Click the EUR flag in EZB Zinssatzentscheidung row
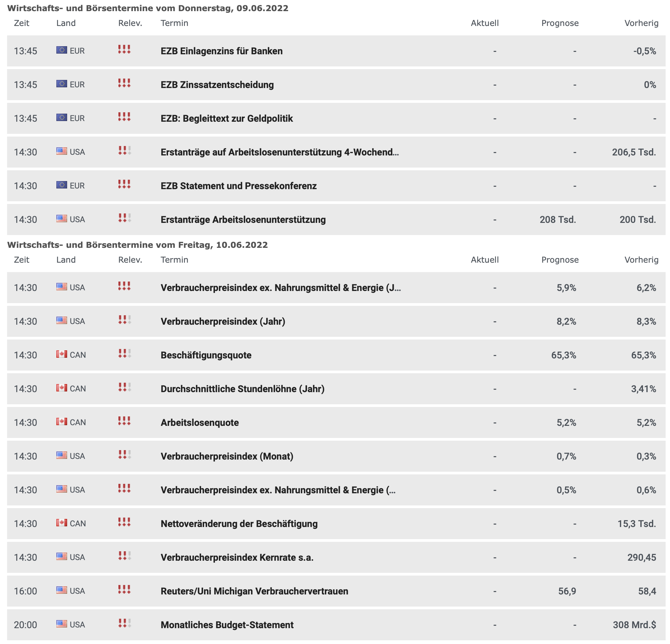Image resolution: width=670 pixels, height=644 pixels. (61, 84)
